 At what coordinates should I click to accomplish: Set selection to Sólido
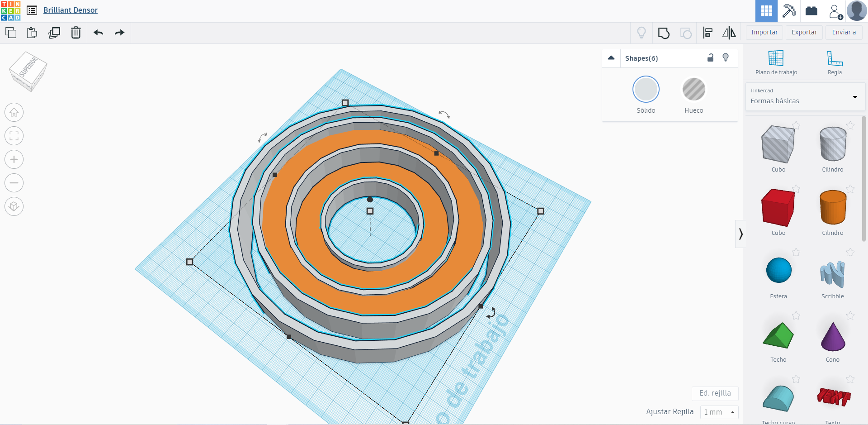pos(646,95)
